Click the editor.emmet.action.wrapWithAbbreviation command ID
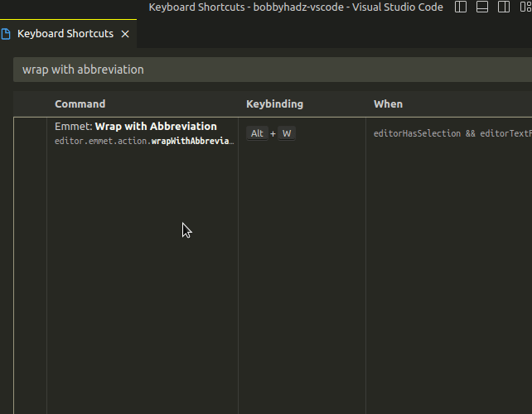This screenshot has height=414, width=532. [144, 141]
